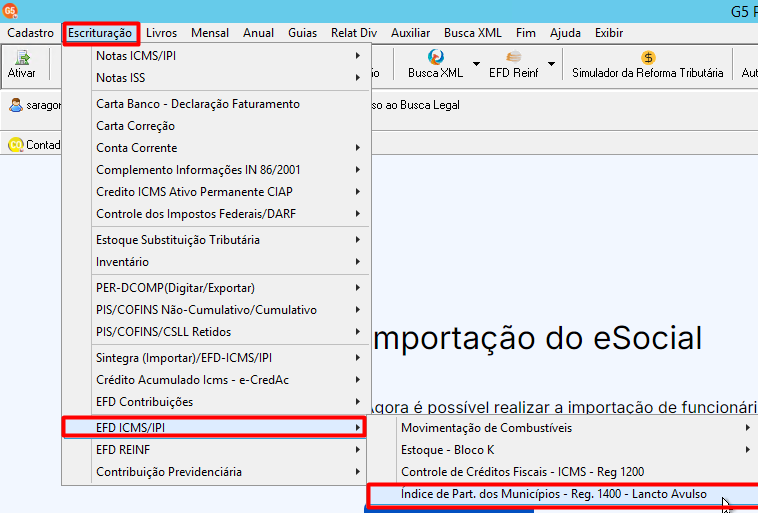Expand Estoque - Bloco K submenu
This screenshot has height=513, width=758.
[563, 450]
